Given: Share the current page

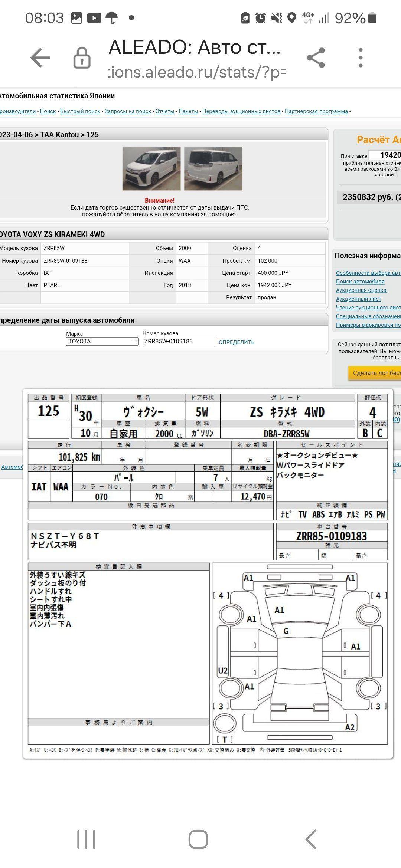Looking at the screenshot, I should 316,58.
